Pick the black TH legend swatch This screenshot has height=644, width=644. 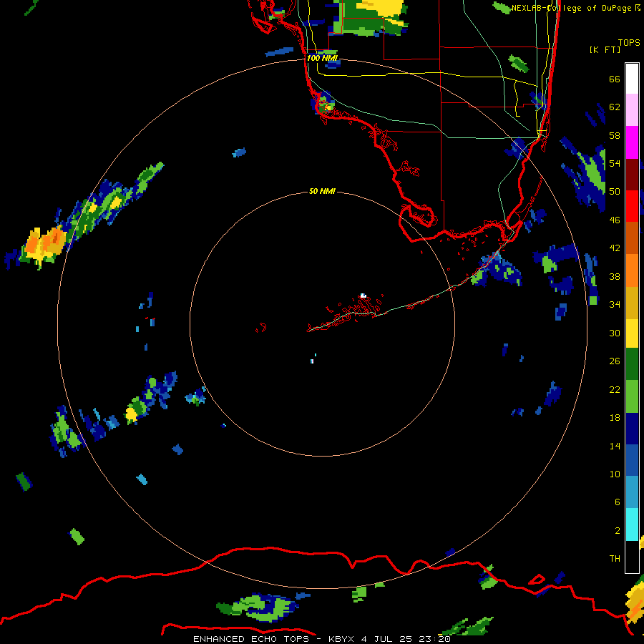(632, 557)
